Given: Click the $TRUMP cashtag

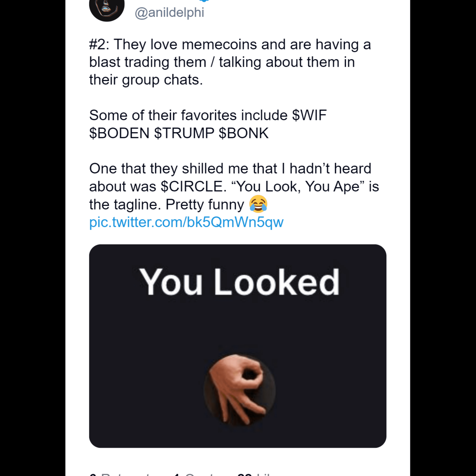Looking at the screenshot, I should 184,133.
